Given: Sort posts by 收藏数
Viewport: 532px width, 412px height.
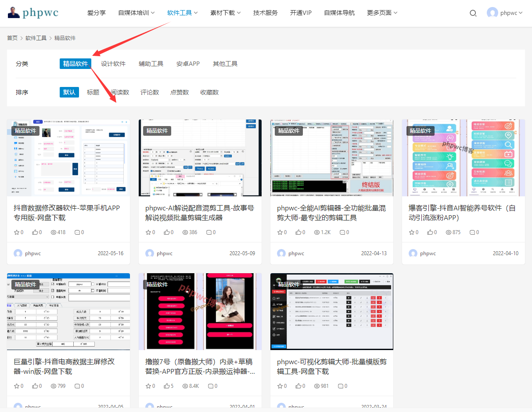Looking at the screenshot, I should (209, 92).
